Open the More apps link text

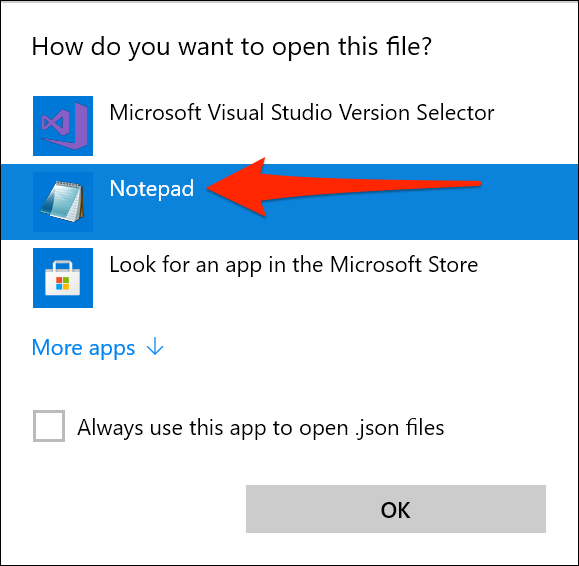coord(83,348)
